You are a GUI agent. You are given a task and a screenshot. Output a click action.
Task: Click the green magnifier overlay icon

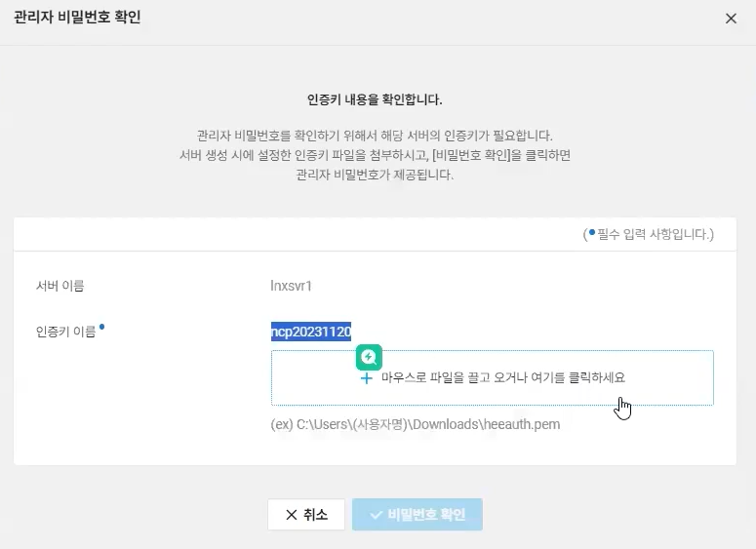[x=369, y=357]
